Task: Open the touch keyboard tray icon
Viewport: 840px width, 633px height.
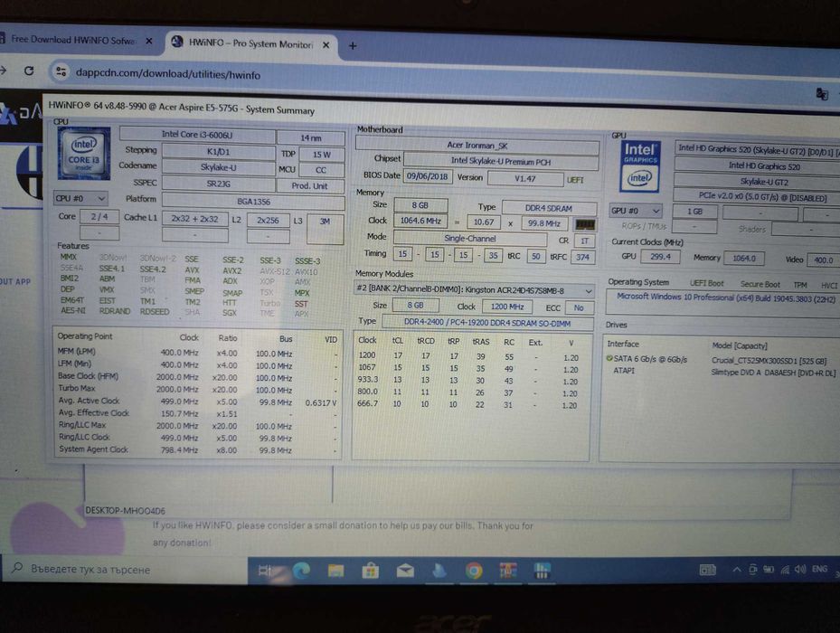Action: [708, 571]
